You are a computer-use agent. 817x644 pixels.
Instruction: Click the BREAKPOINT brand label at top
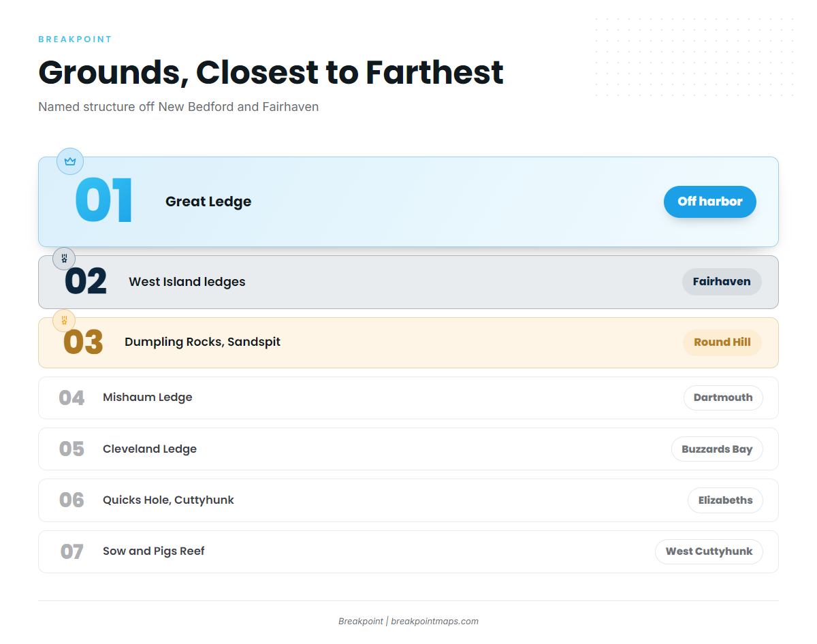tap(75, 39)
